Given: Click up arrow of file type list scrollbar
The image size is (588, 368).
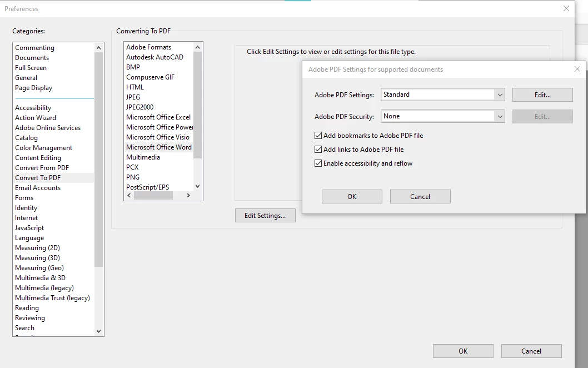Looking at the screenshot, I should pyautogui.click(x=198, y=47).
